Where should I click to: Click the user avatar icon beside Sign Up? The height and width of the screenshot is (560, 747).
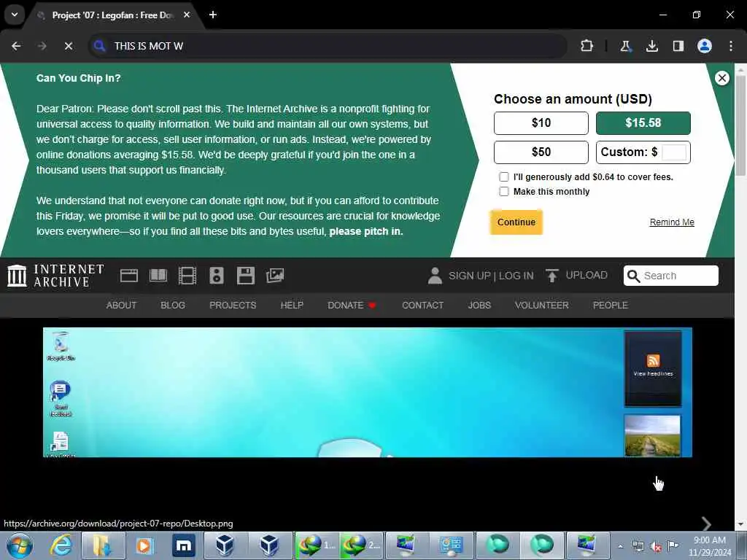[435, 276]
